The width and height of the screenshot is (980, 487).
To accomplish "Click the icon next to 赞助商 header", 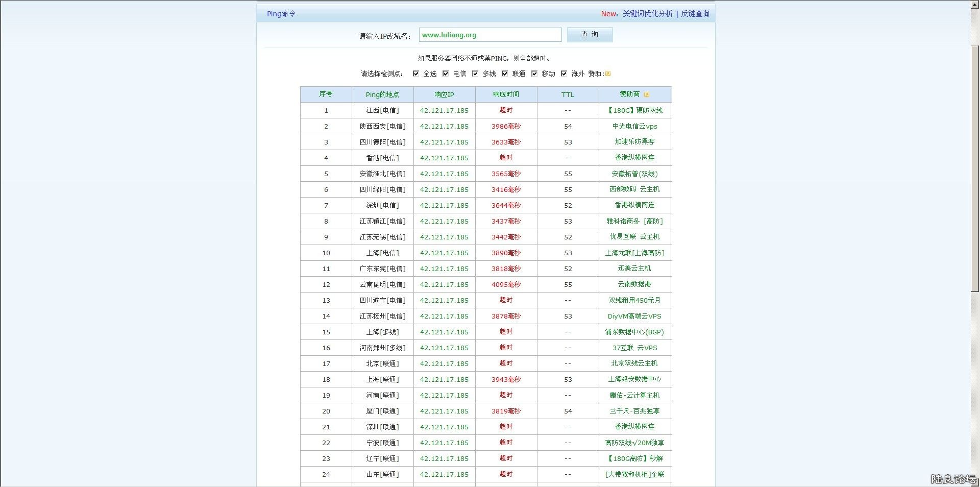I will pyautogui.click(x=647, y=94).
